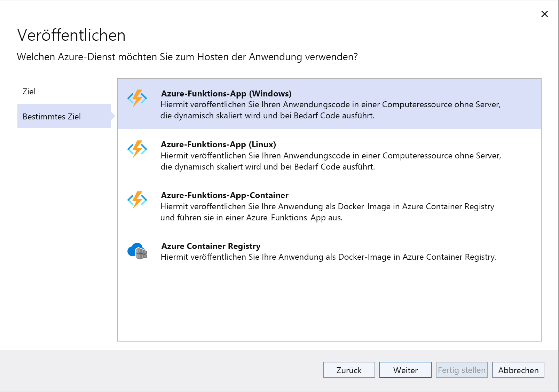The width and height of the screenshot is (559, 392).
Task: Click the Fertig stellen button
Action: 462,370
